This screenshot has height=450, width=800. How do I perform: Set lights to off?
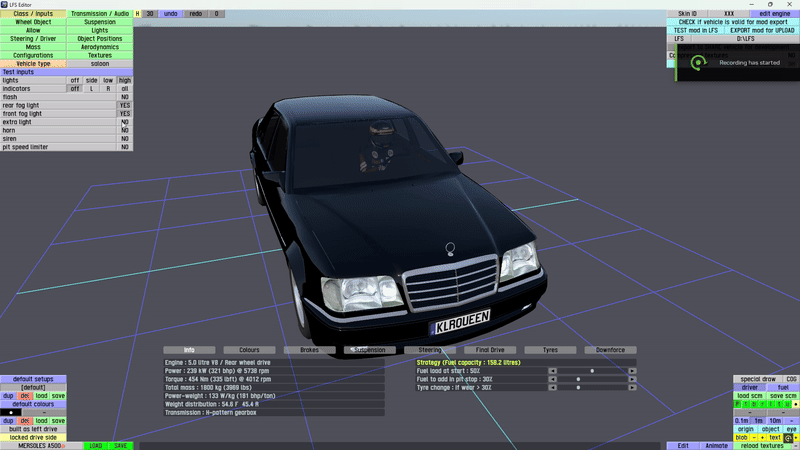click(75, 80)
